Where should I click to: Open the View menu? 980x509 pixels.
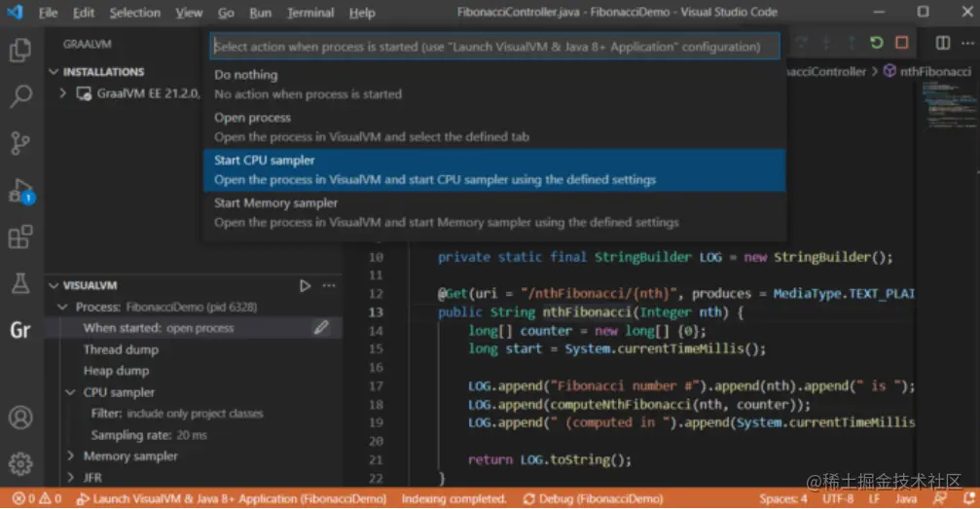(x=189, y=13)
